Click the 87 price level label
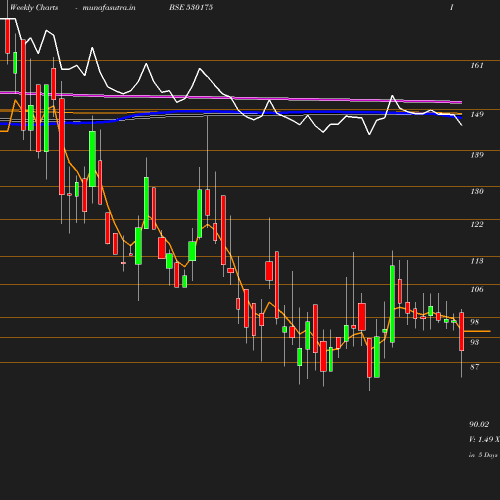 pyautogui.click(x=474, y=367)
